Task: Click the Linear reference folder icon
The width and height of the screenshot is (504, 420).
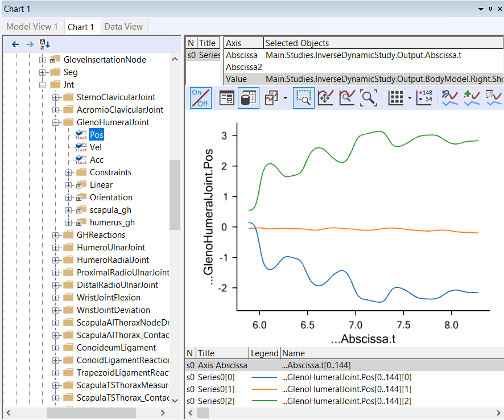Action: (x=81, y=185)
